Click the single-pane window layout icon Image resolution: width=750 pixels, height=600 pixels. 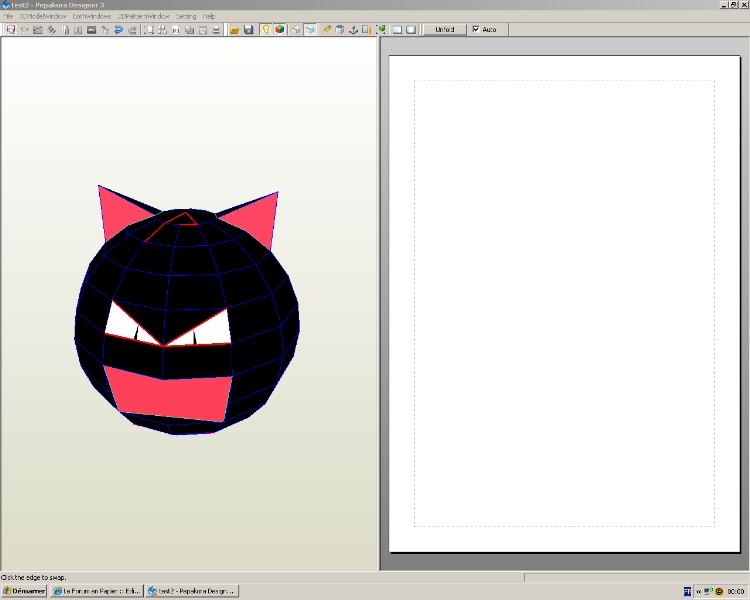pyautogui.click(x=411, y=30)
